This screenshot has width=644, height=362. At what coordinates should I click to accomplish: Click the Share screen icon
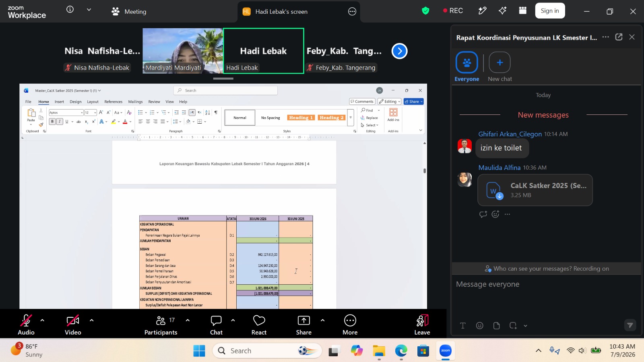(x=303, y=325)
